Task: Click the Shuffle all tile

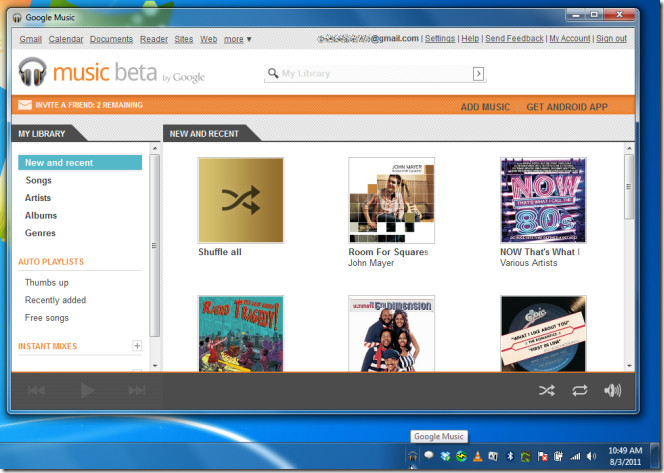Action: click(x=241, y=200)
